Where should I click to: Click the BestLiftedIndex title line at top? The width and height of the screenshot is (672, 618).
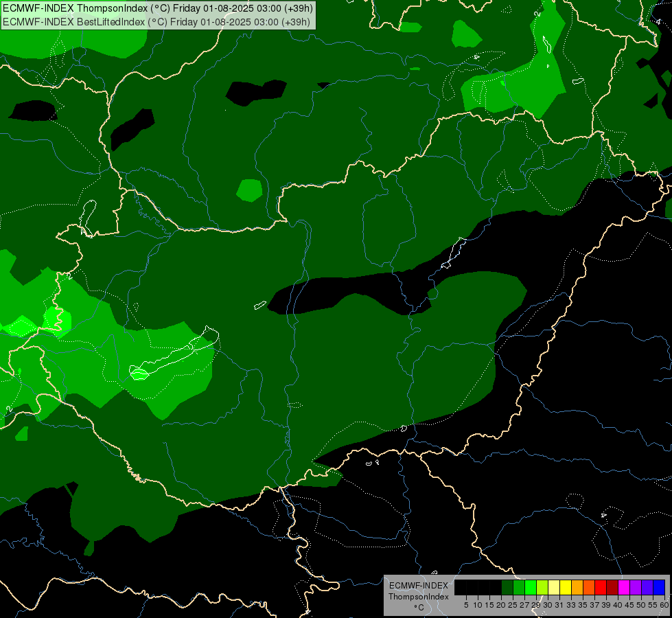(x=157, y=22)
